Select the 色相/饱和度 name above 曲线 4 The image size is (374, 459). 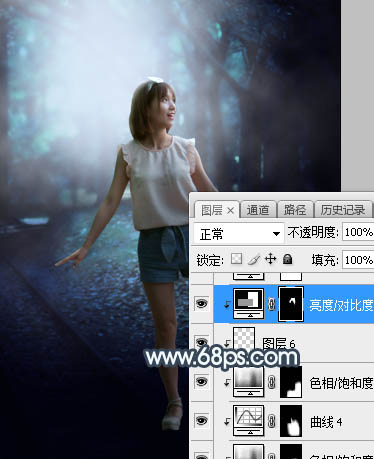[x=341, y=383]
